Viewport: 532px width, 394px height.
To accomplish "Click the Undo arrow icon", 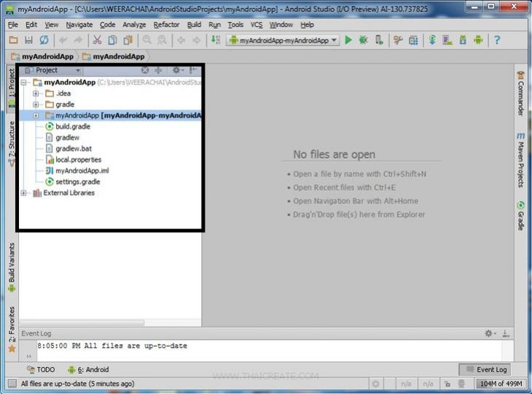I will 63,40.
